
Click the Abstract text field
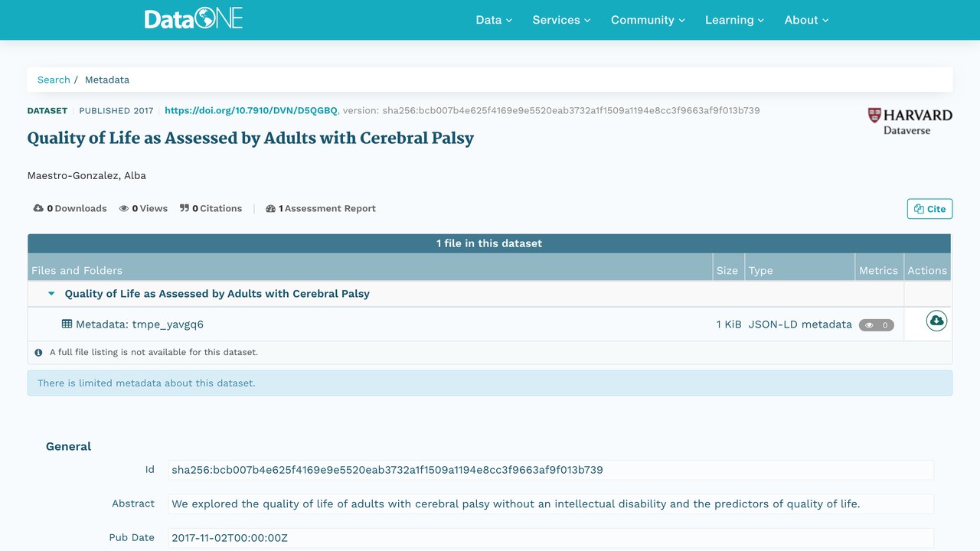click(x=550, y=504)
